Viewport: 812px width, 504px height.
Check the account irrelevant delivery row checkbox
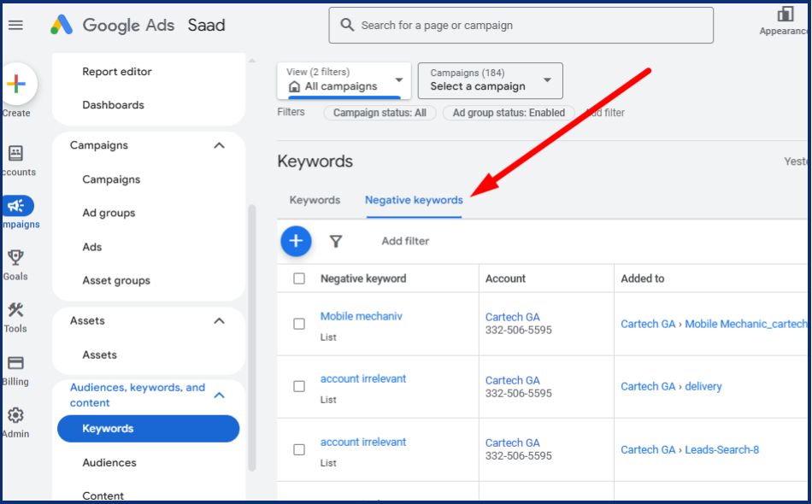[299, 386]
